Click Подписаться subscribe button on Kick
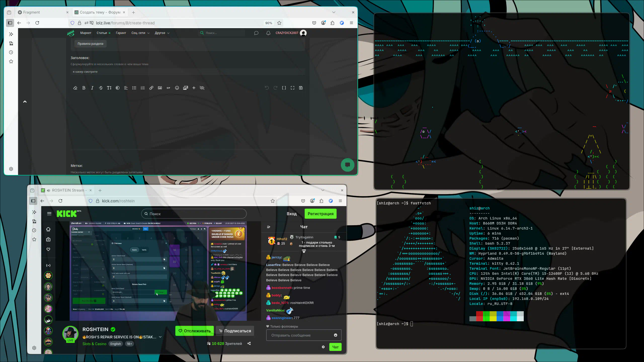 235,331
